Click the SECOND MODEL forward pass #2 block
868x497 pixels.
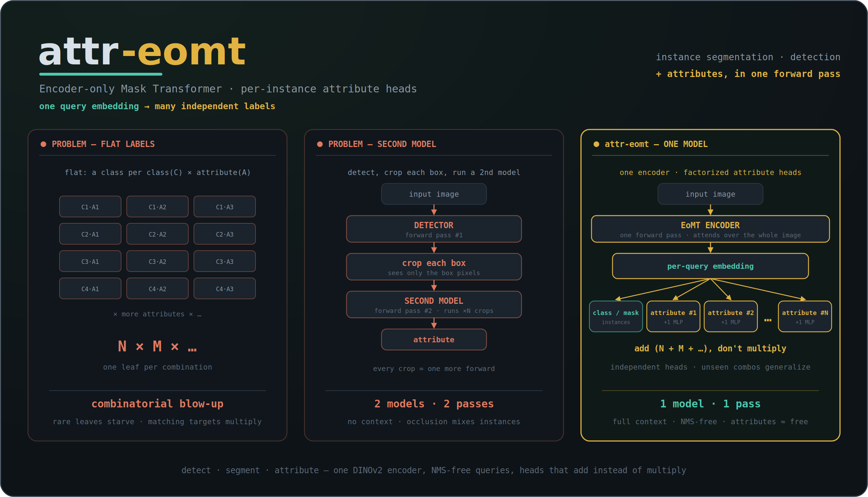[434, 304]
